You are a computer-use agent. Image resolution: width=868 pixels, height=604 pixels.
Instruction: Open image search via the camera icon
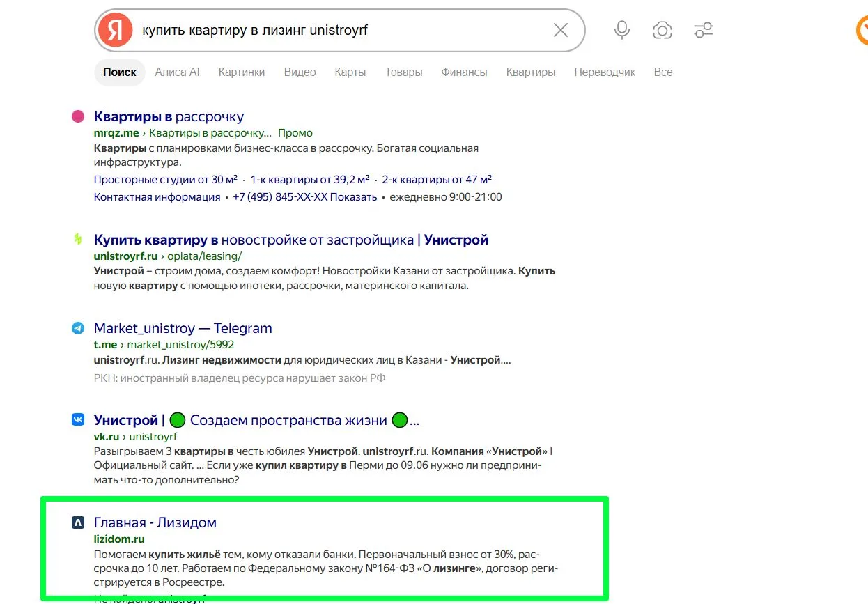[662, 30]
